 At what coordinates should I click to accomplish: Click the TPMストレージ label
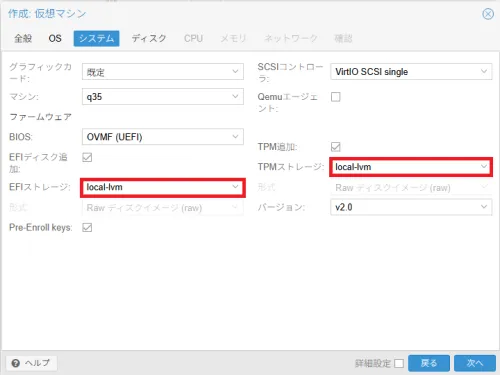[291, 167]
